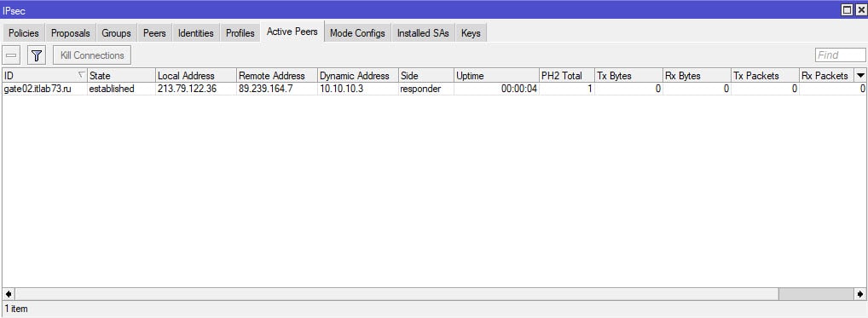Sort by Dynamic Address column header
868x318 pixels.
(x=357, y=75)
